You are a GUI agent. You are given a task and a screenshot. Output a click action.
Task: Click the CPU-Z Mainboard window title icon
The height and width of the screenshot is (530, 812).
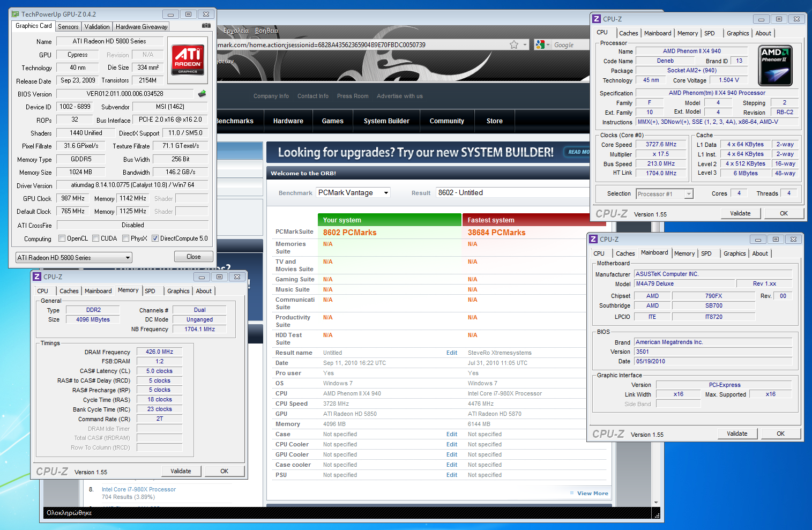(593, 239)
